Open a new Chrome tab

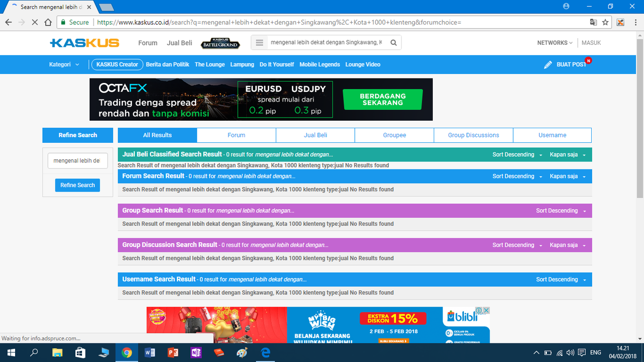click(x=106, y=7)
